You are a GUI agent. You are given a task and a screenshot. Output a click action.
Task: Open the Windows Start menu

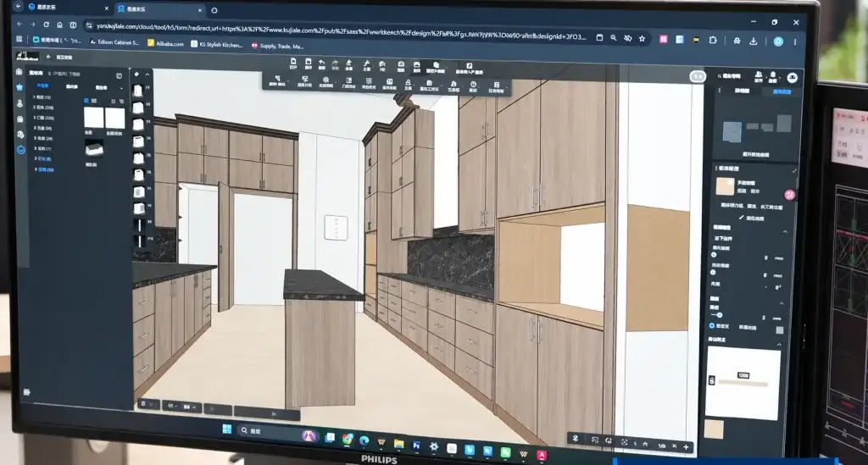(227, 429)
